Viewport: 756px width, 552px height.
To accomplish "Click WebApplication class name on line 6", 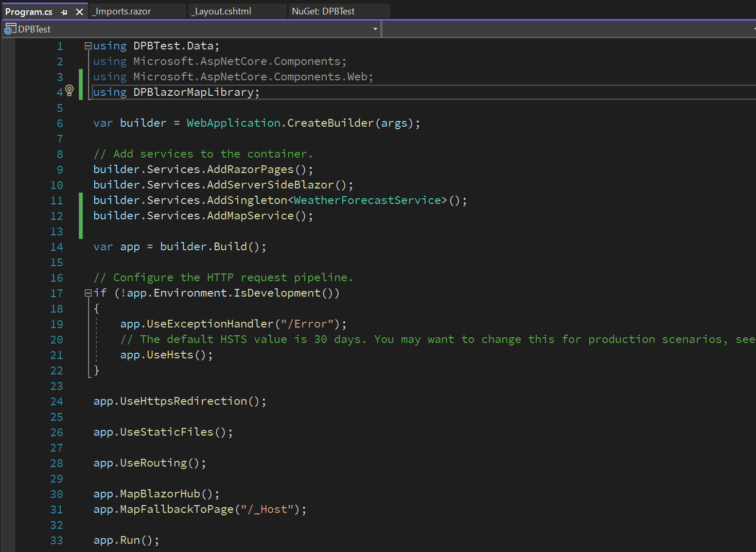I will 233,123.
